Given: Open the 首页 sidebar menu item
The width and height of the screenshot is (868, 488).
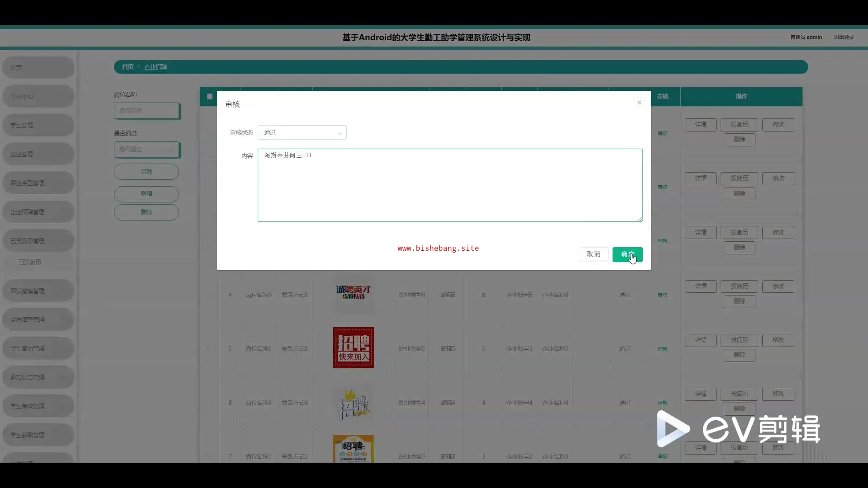Looking at the screenshot, I should coord(38,68).
